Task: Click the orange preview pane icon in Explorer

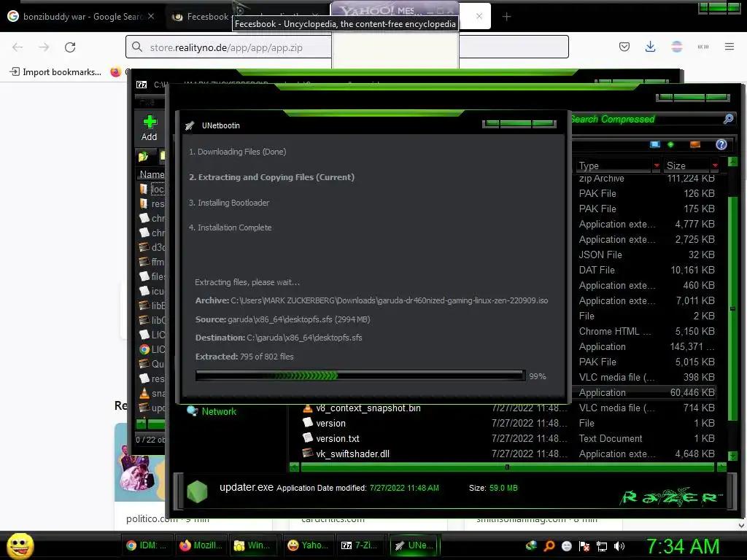Action: [x=695, y=145]
